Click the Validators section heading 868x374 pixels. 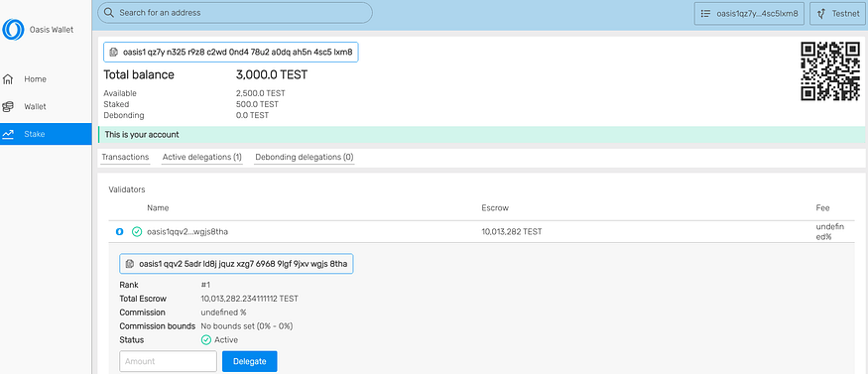tap(127, 189)
